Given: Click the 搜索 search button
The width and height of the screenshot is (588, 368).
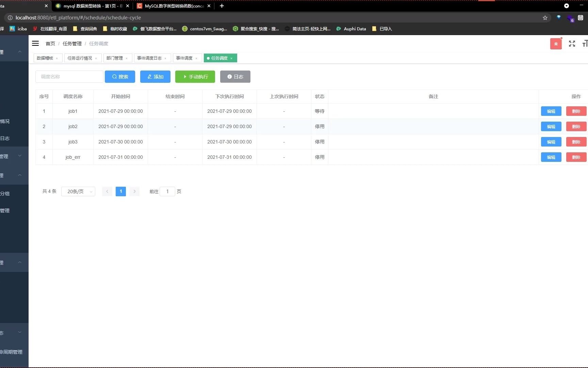Looking at the screenshot, I should coord(120,77).
